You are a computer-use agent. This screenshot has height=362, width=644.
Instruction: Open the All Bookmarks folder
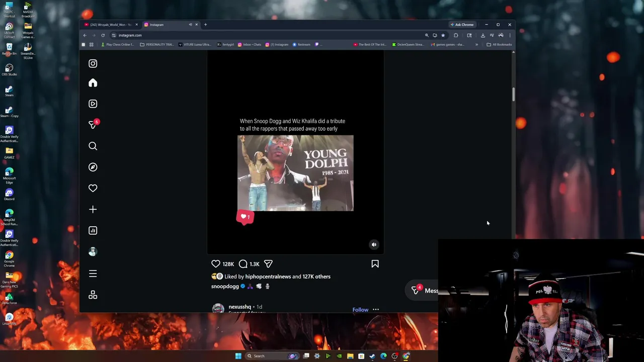point(499,44)
